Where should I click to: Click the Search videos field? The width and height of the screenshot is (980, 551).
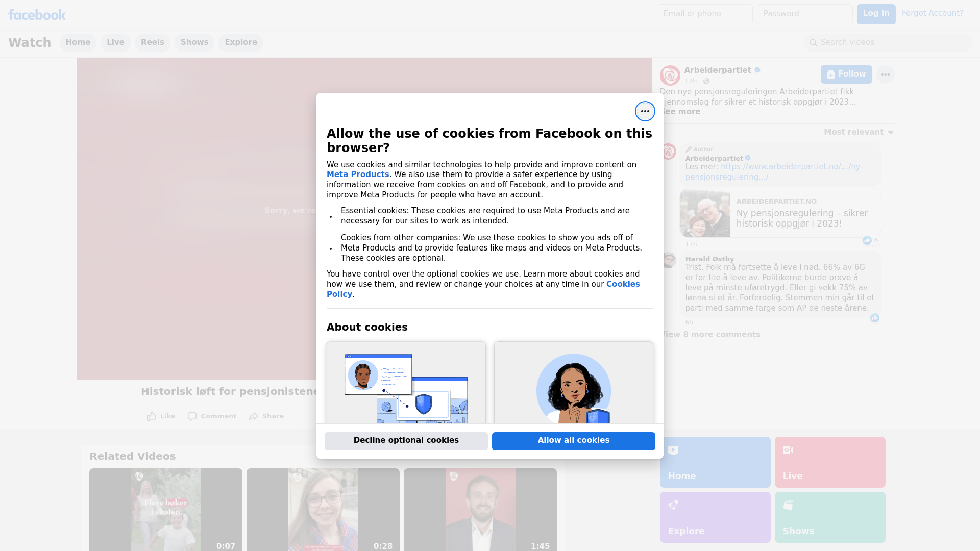(888, 43)
